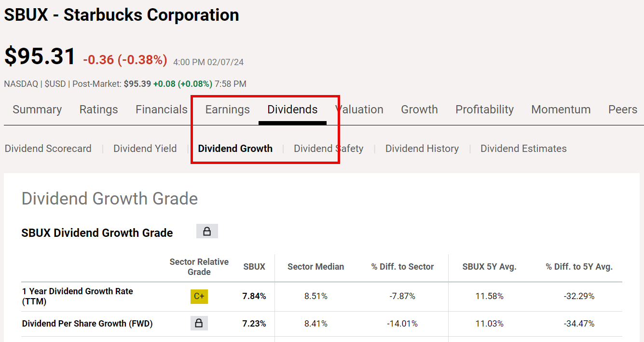This screenshot has width=644, height=342.
Task: Open the Peers tab
Action: (x=623, y=109)
